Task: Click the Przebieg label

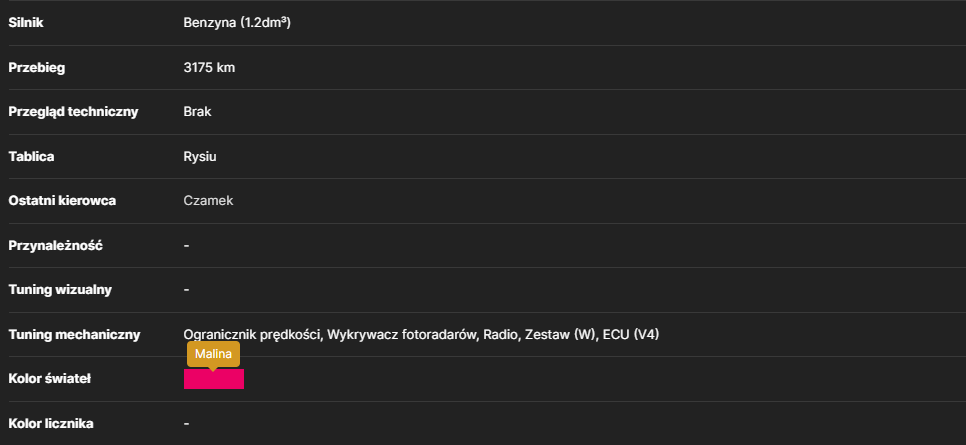Action: [36, 68]
